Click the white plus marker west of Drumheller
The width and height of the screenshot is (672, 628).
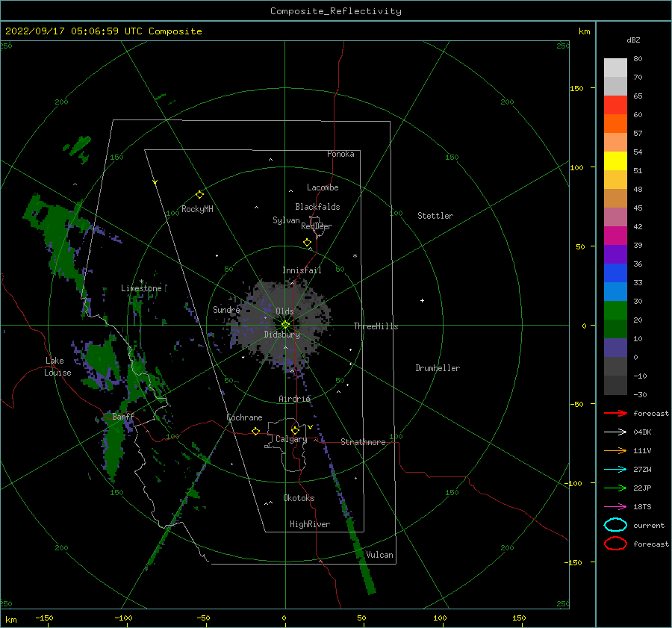(422, 300)
